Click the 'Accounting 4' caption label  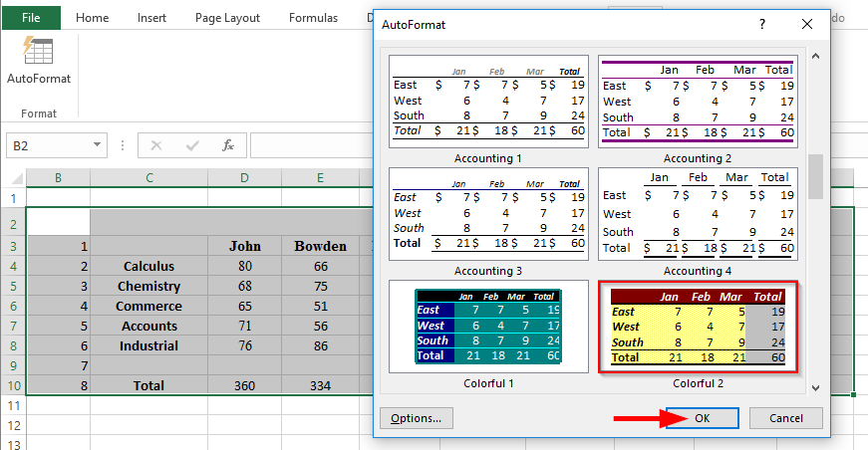698,271
